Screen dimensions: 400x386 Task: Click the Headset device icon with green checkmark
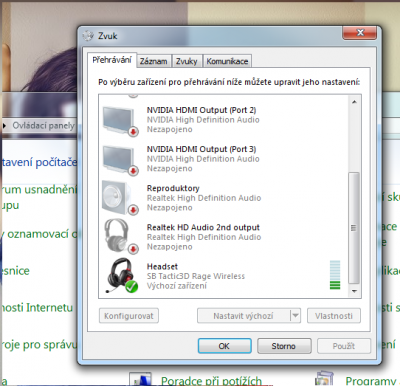click(x=121, y=276)
